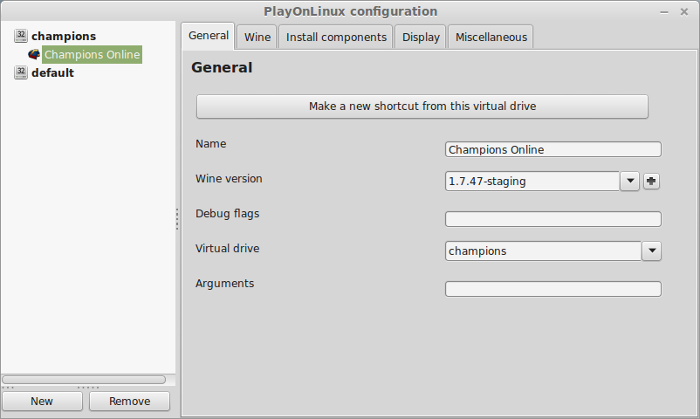The width and height of the screenshot is (700, 419).
Task: Switch to the Wine tab
Action: tap(257, 37)
